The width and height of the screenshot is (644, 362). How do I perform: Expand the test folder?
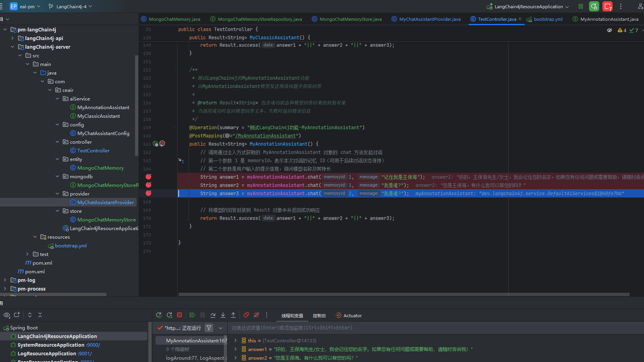pos(27,254)
